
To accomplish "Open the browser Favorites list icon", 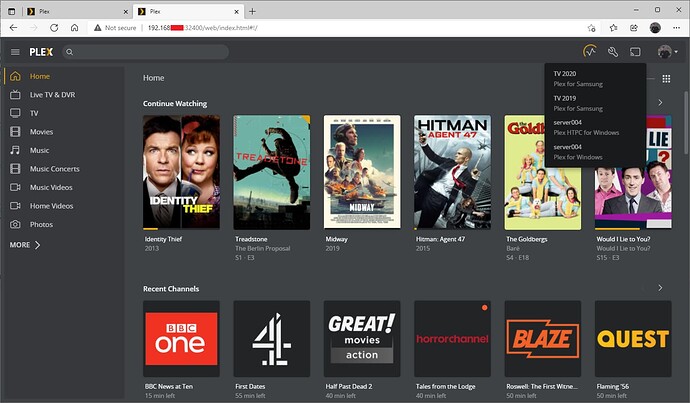I will 613,28.
